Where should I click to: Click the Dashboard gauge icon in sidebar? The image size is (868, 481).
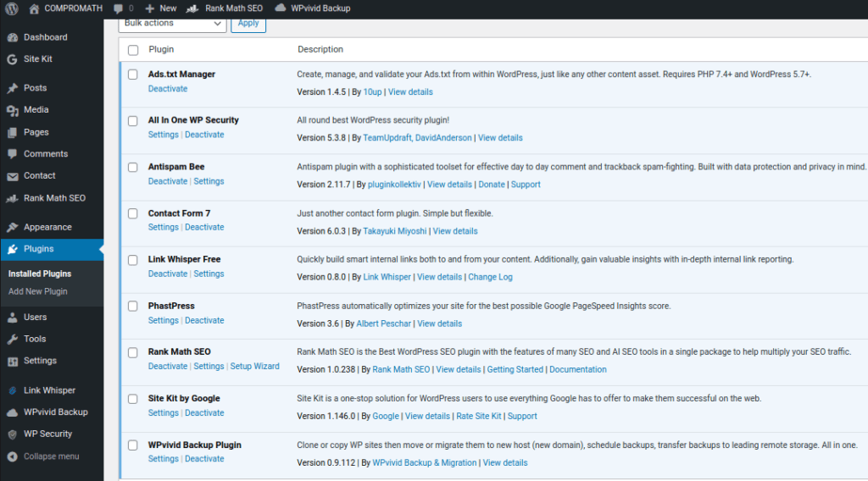tap(12, 37)
